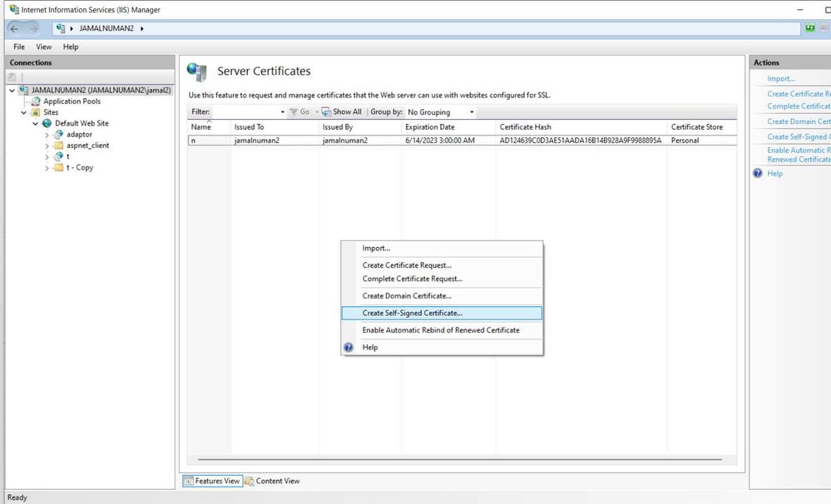Click the Features View icon
The image size is (831, 504).
pos(188,482)
